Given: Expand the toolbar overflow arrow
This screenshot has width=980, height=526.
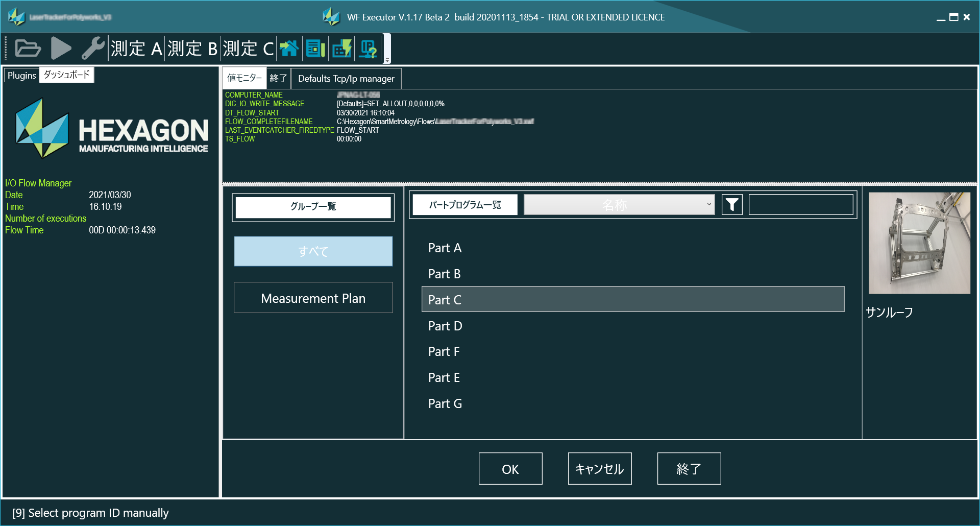Looking at the screenshot, I should point(387,60).
